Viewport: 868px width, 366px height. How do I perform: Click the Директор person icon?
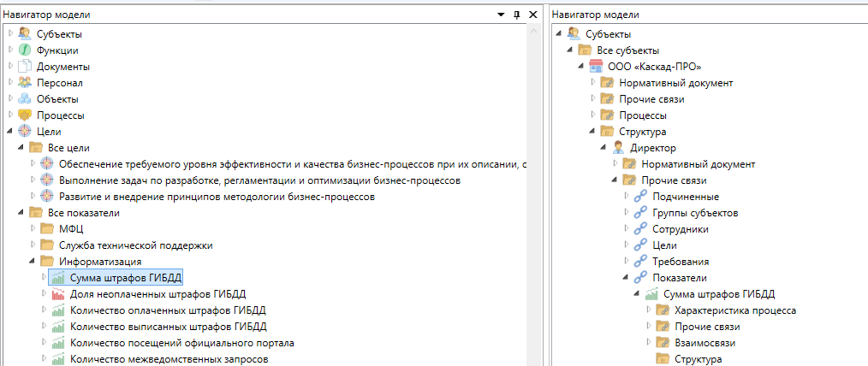[618, 148]
